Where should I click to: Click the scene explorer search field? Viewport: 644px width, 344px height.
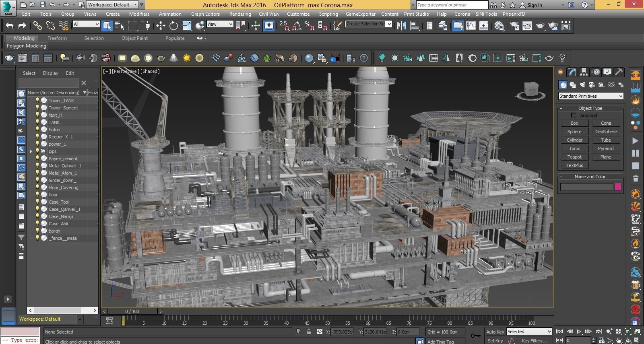click(x=49, y=83)
